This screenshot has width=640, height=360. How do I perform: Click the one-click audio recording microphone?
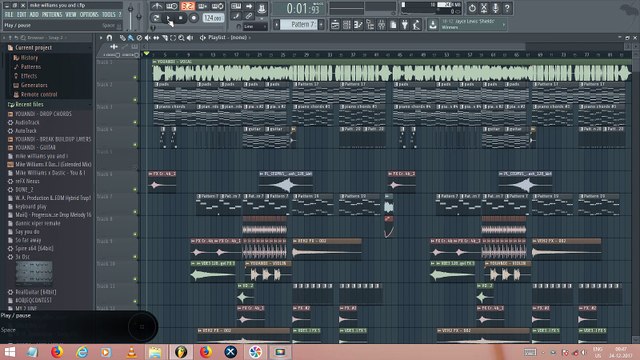click(x=495, y=8)
